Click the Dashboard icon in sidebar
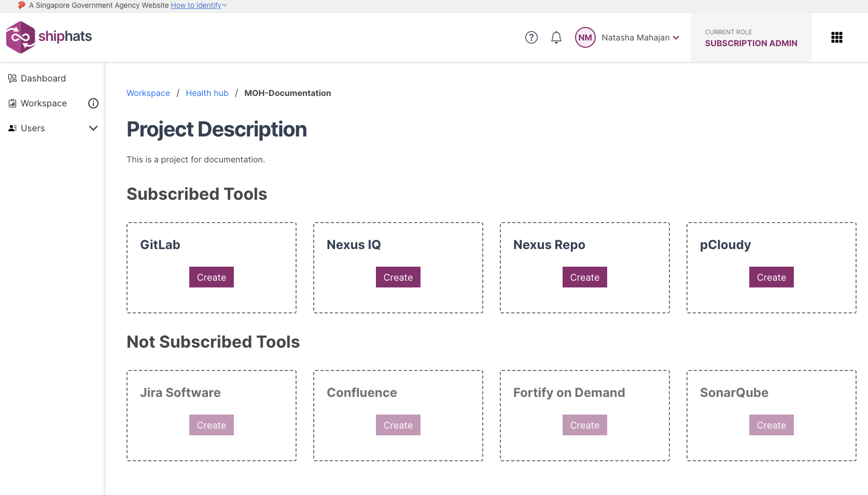 pyautogui.click(x=12, y=78)
